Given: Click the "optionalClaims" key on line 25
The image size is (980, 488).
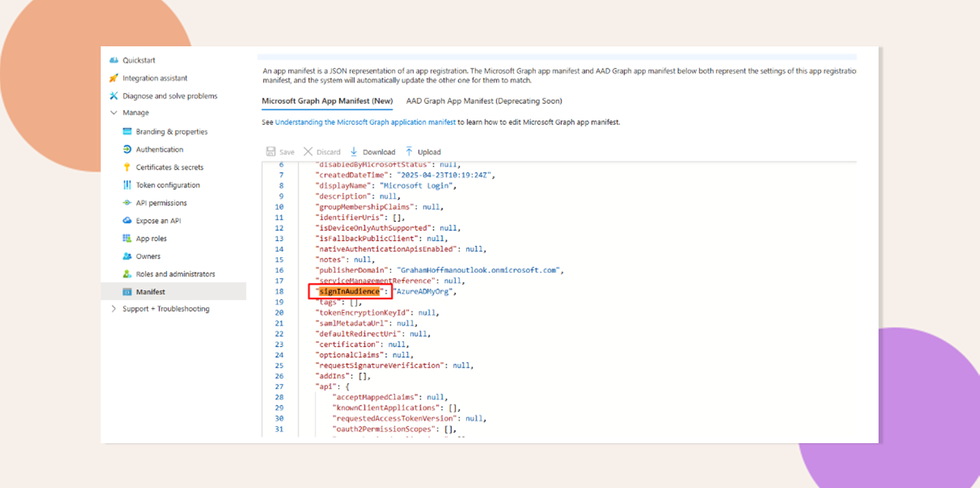Looking at the screenshot, I should click(x=349, y=355).
